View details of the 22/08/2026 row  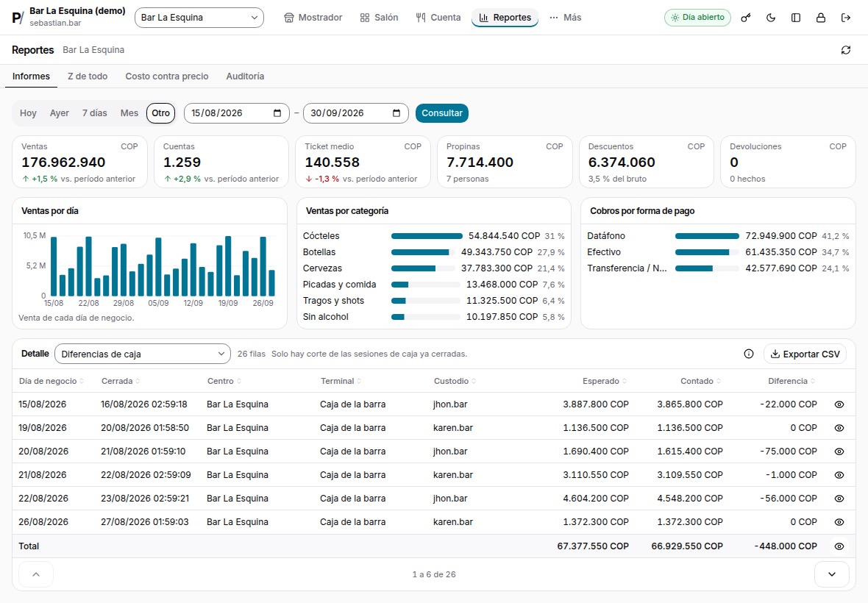[x=839, y=499]
